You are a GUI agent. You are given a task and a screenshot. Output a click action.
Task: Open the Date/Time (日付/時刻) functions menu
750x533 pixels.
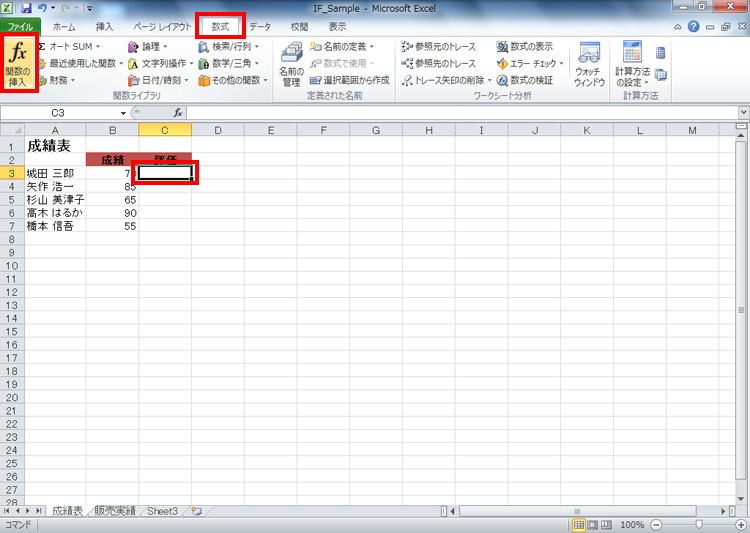tap(158, 80)
